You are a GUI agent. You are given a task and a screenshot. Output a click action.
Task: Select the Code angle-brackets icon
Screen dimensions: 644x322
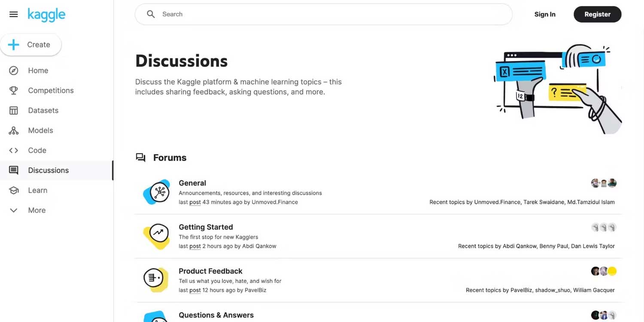click(x=13, y=150)
